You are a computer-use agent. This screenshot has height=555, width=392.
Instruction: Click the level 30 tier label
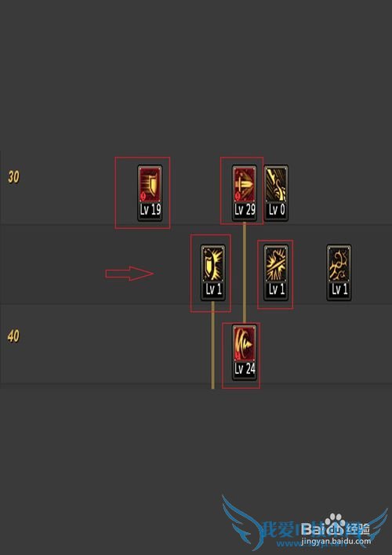(13, 176)
